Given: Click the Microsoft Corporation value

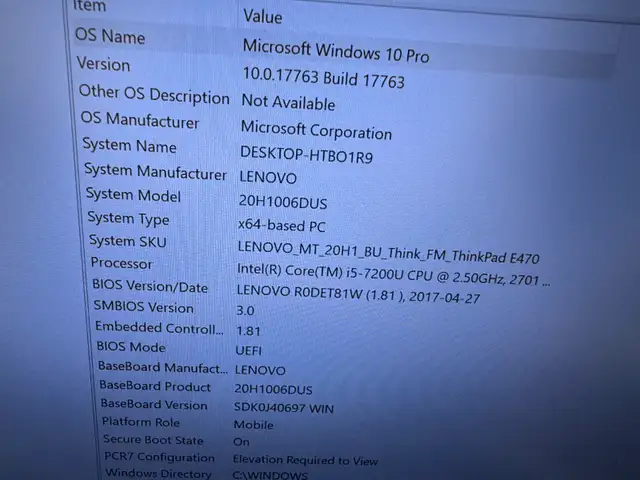Looking at the screenshot, I should (316, 130).
